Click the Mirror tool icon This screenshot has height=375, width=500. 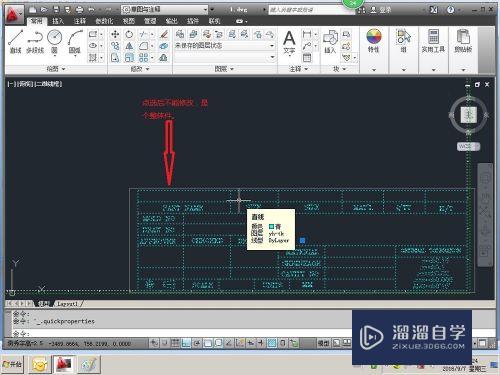tap(129, 46)
